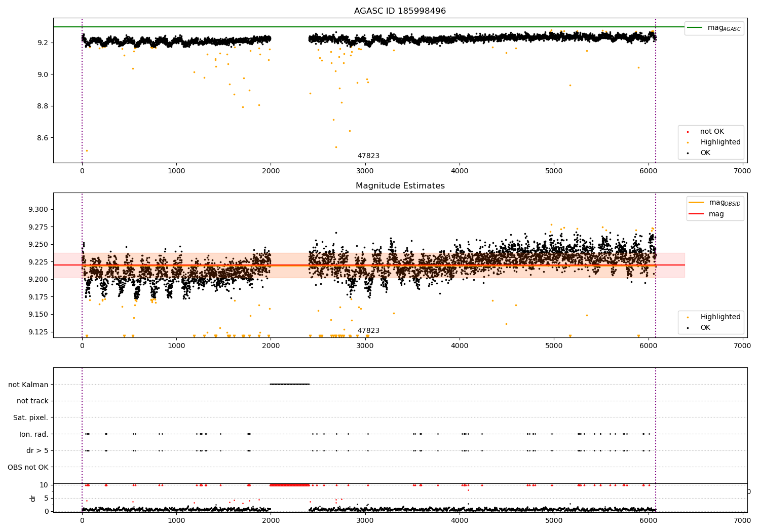Click the black bar in the not Kalman row
760x532 pixels.
pyautogui.click(x=290, y=385)
